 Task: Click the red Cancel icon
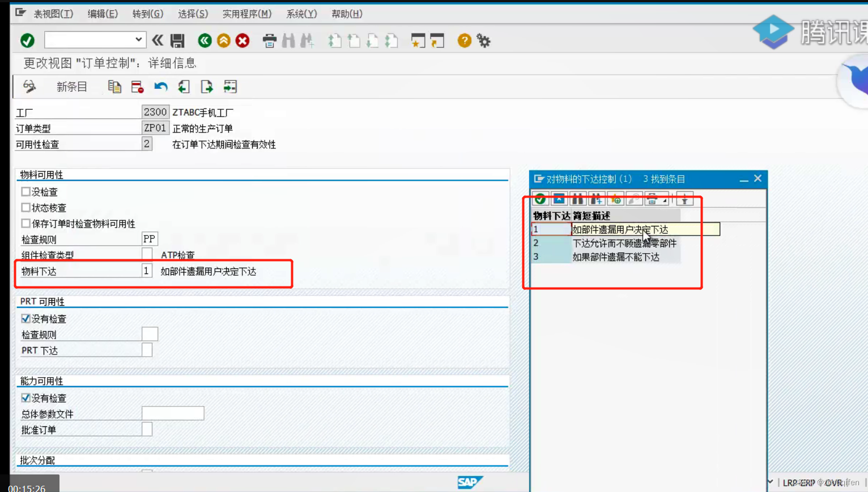242,40
